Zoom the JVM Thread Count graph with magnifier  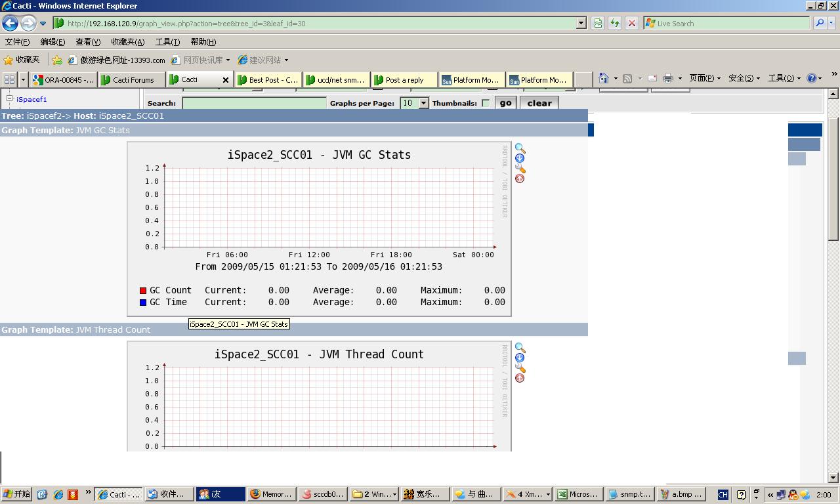[x=520, y=348]
